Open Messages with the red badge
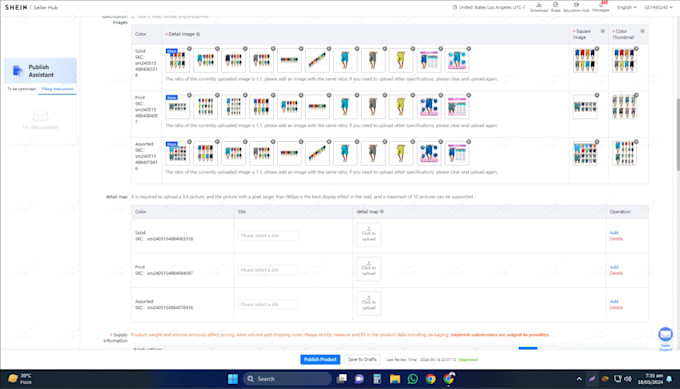The height and width of the screenshot is (389, 680). [x=601, y=7]
